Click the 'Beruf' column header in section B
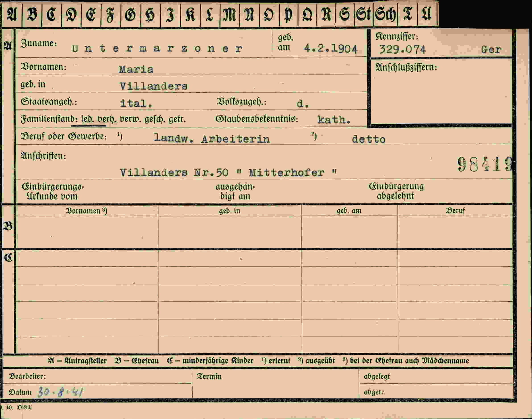Viewport: 532px width, 419px height. tap(455, 211)
